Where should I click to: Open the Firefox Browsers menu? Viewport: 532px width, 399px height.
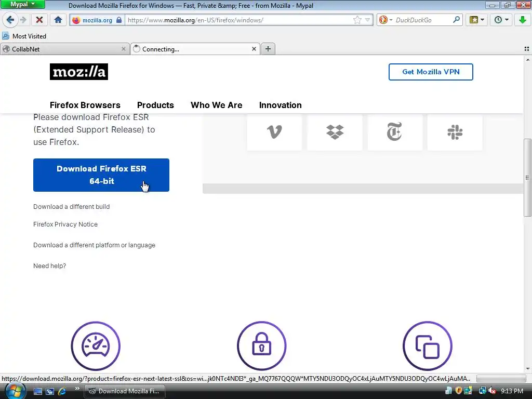[x=85, y=105]
